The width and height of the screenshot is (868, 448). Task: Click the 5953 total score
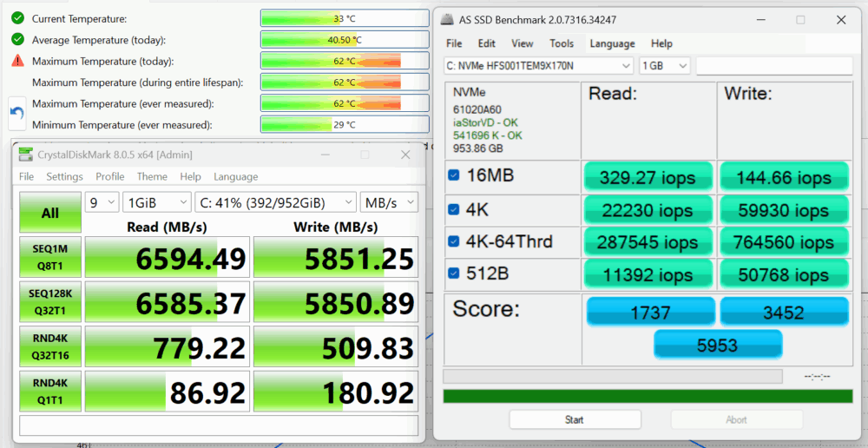tap(718, 345)
